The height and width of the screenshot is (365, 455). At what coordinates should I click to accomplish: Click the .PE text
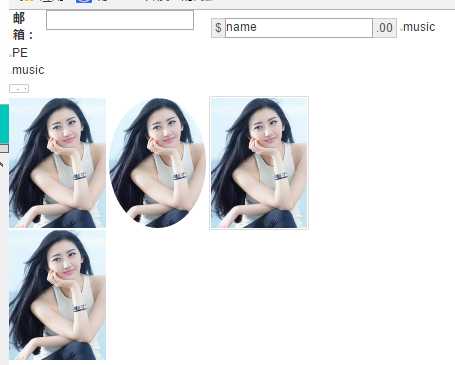pos(19,53)
